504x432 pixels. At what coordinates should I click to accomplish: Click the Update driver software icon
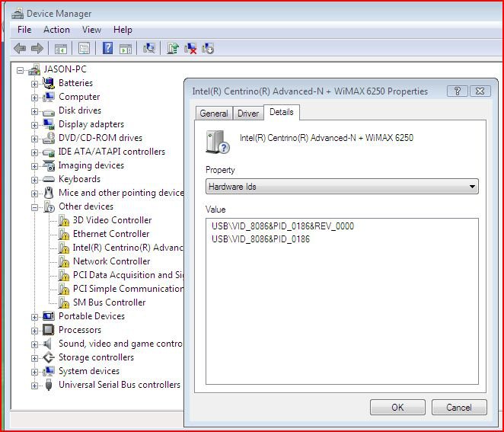(x=173, y=48)
